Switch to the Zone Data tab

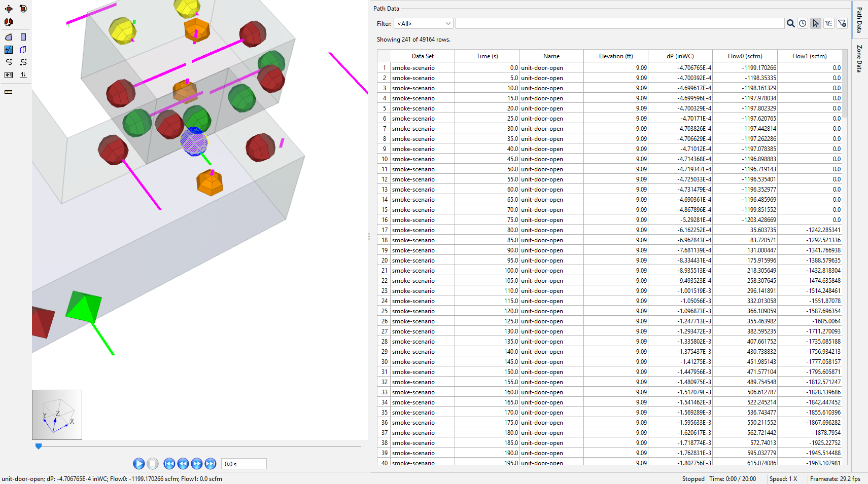pyautogui.click(x=859, y=59)
